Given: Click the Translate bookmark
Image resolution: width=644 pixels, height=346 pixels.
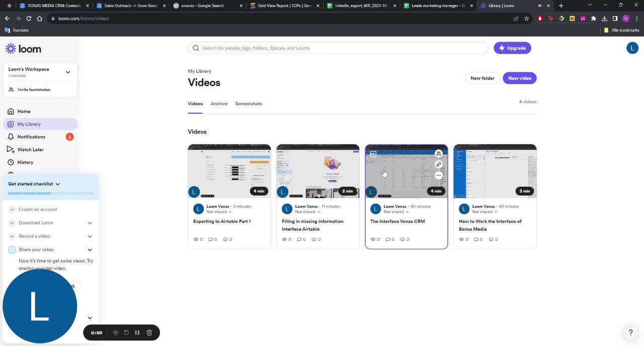Looking at the screenshot, I should (17, 30).
